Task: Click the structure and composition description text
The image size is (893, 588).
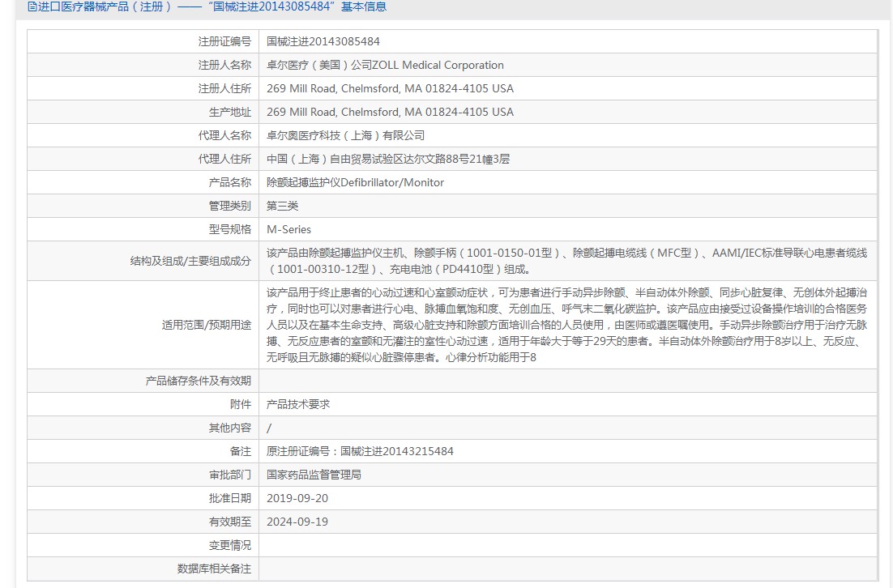Action: [x=566, y=261]
